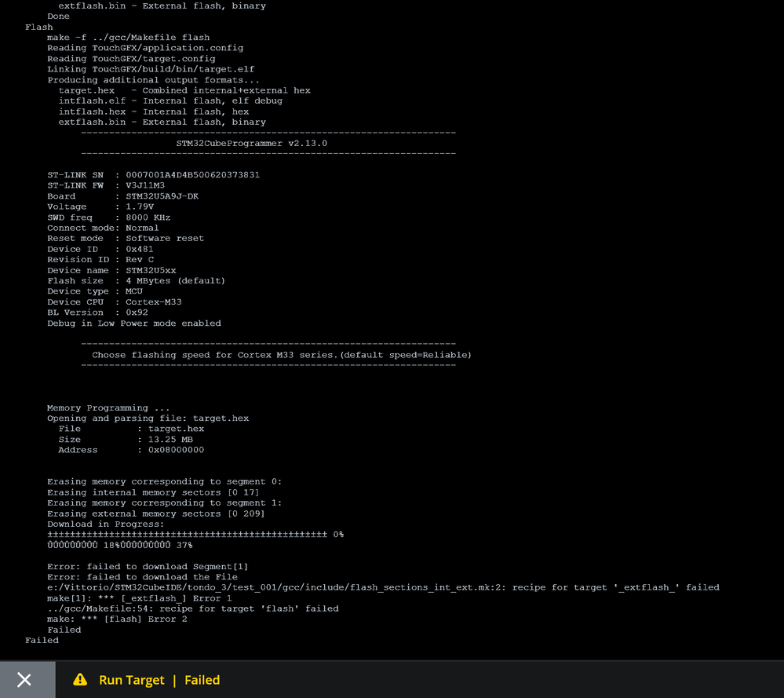Screen dimensions: 784x698
Task: Select 'Debug in Low Power mode enabled' line
Action: (134, 323)
